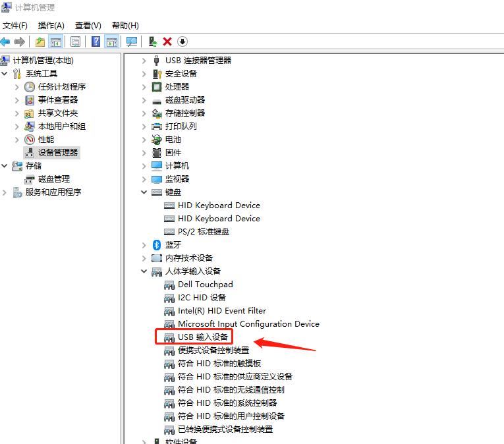Toggle the Show/Hide action pane icon
This screenshot has width=504, height=444.
coord(112,42)
